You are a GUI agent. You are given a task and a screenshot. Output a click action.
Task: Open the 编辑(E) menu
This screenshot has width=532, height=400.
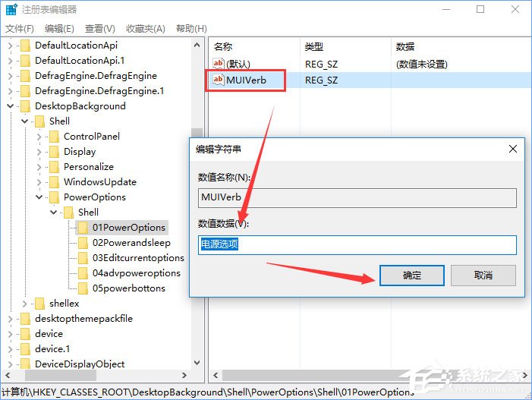tap(59, 29)
